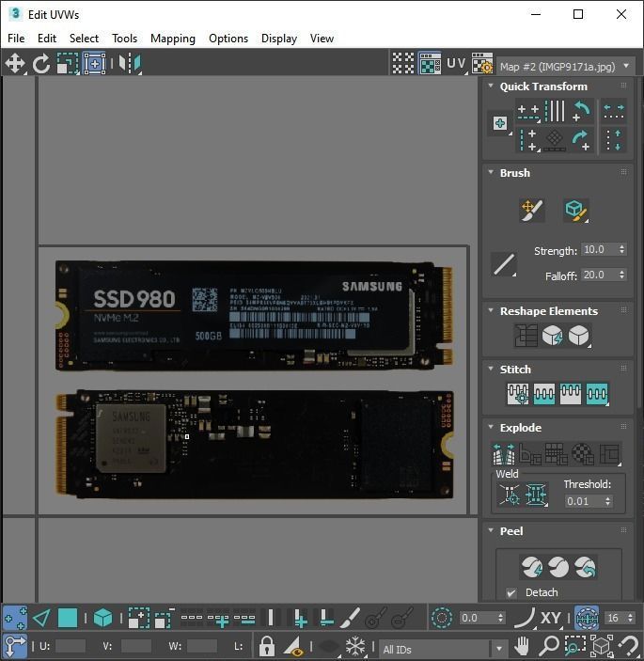Click the Zoom Extents icon
Screen dimensions: 644x661
click(602, 646)
